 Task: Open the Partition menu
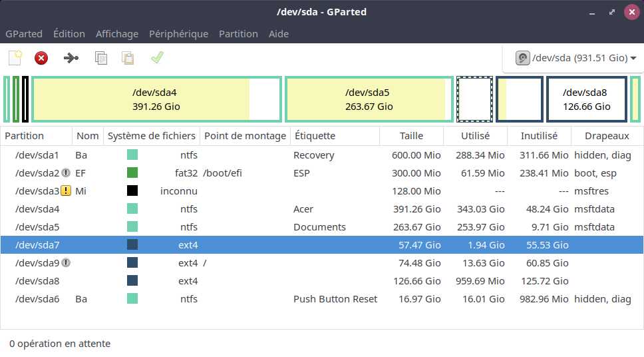click(x=238, y=34)
